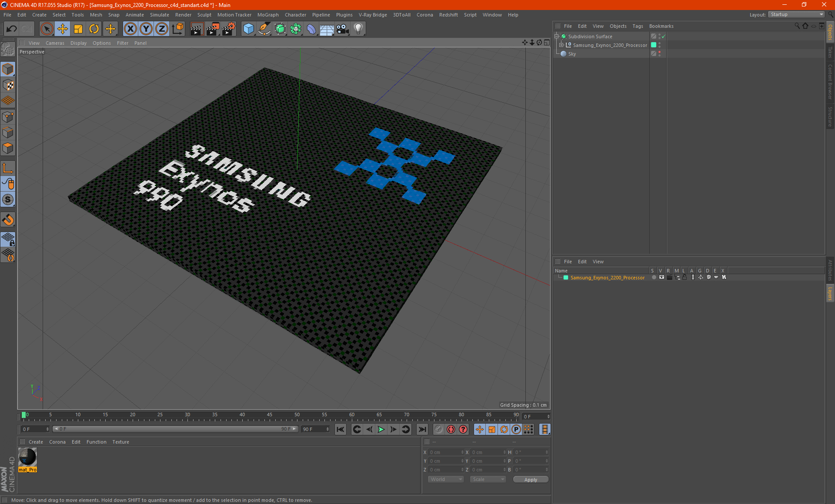Click locked workplane icon
Screen dimensions: 835x504
tap(8, 239)
